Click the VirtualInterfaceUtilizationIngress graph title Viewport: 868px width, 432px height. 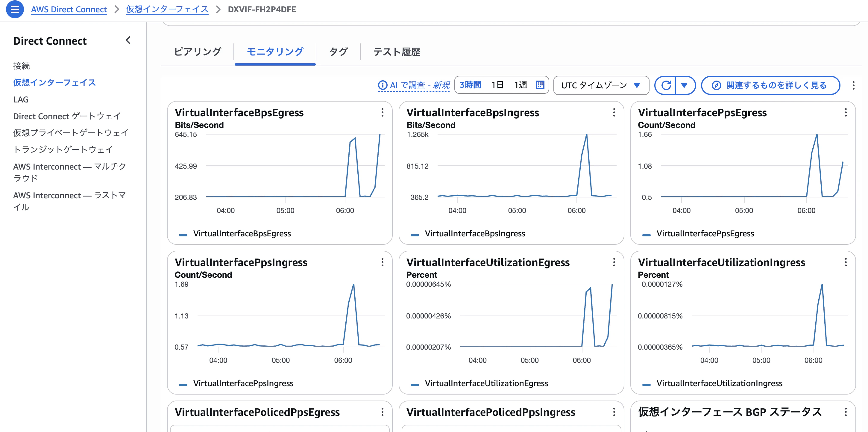pos(721,262)
